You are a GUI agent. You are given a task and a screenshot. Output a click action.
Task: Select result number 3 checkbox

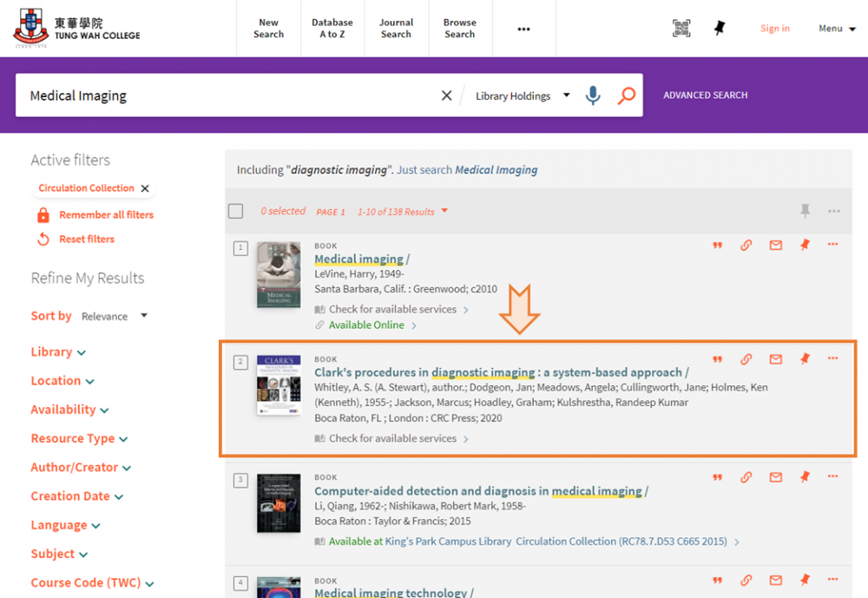(x=240, y=480)
